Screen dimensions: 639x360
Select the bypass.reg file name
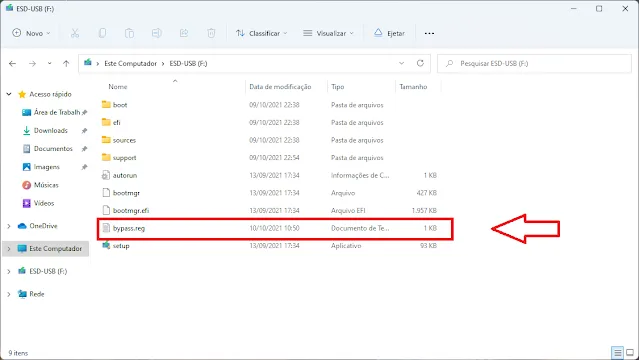pos(129,228)
